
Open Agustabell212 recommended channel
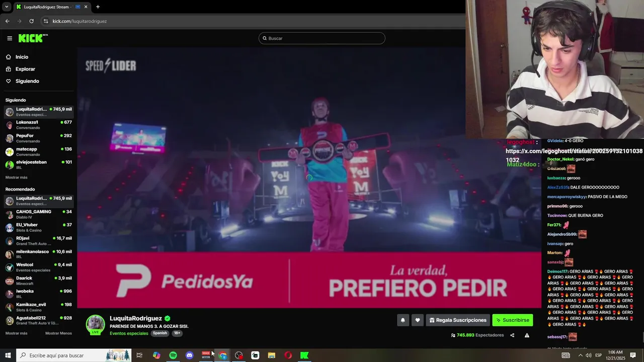pos(39,320)
